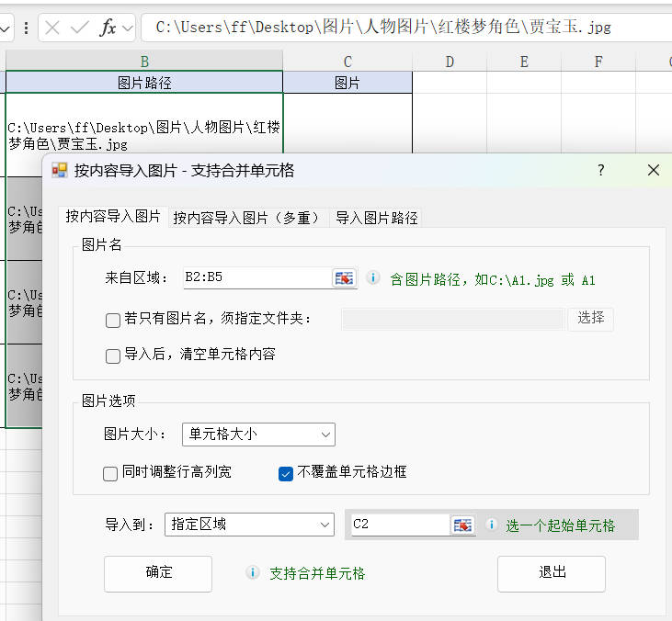This screenshot has width=672, height=621.
Task: Toggle 同时调整行高列宽 checkbox
Action: (x=110, y=473)
